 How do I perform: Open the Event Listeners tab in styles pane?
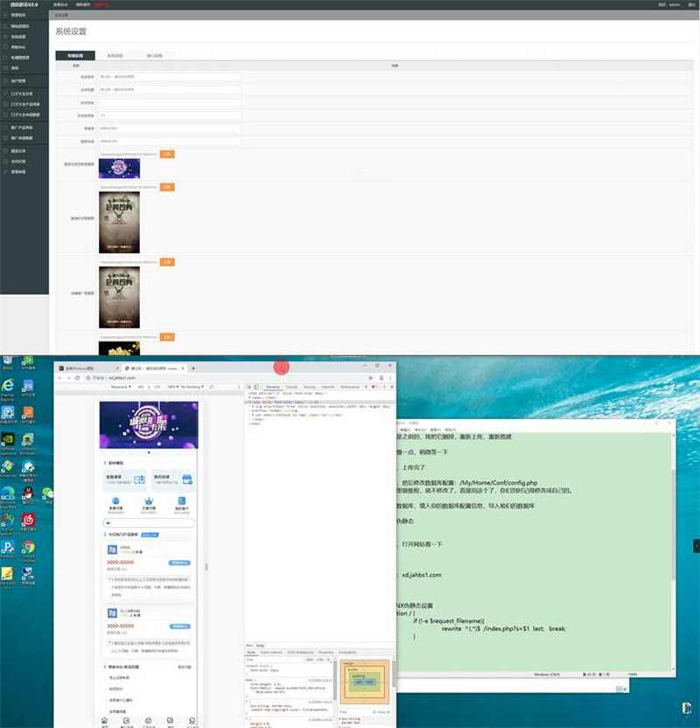[271, 653]
